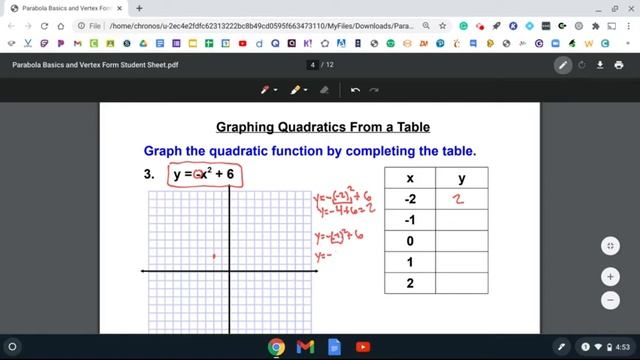The image size is (640, 360).
Task: Open the Kahoot K! bookmark
Action: point(308,43)
